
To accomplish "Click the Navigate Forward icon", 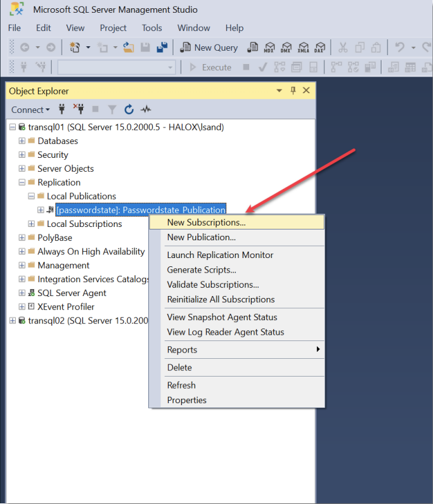I will click(x=51, y=48).
